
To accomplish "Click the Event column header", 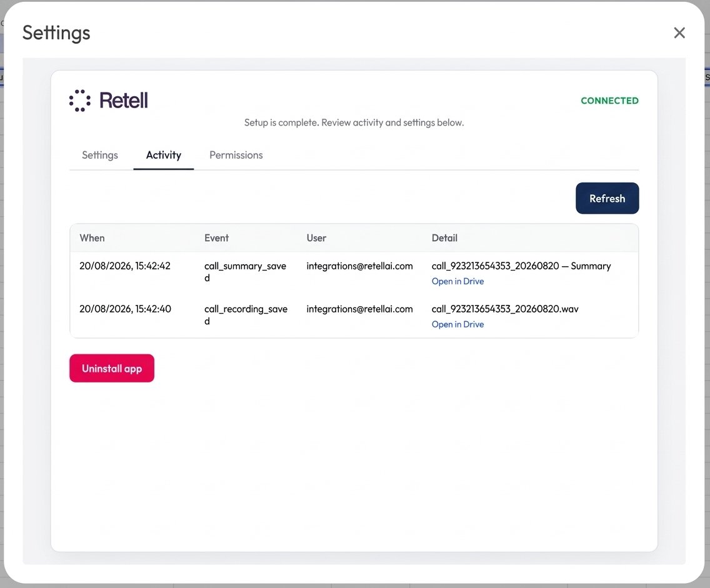I will tap(216, 238).
